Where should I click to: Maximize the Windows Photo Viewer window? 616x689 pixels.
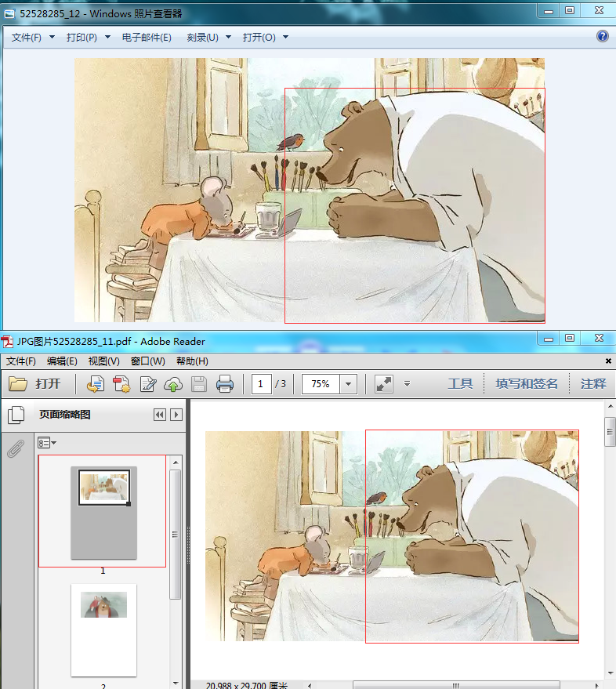(570, 10)
